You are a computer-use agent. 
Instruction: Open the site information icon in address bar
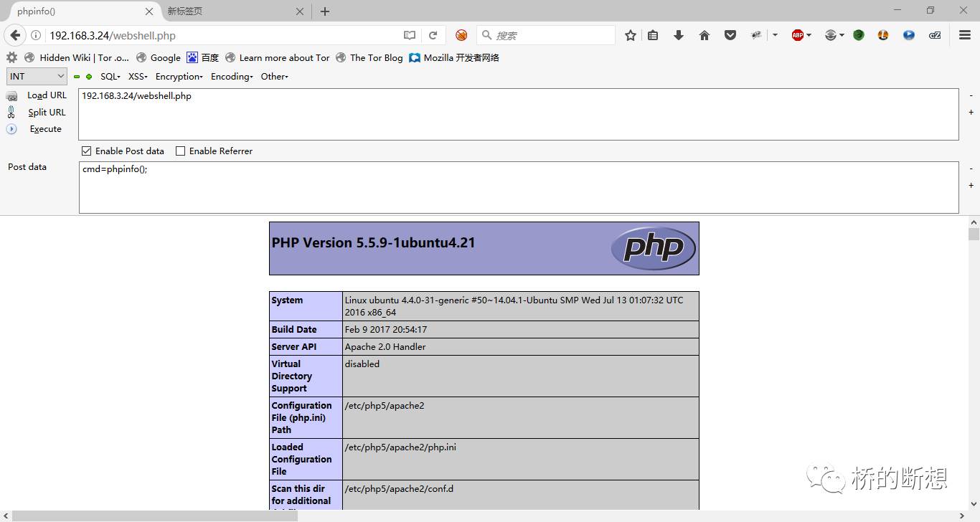point(36,35)
